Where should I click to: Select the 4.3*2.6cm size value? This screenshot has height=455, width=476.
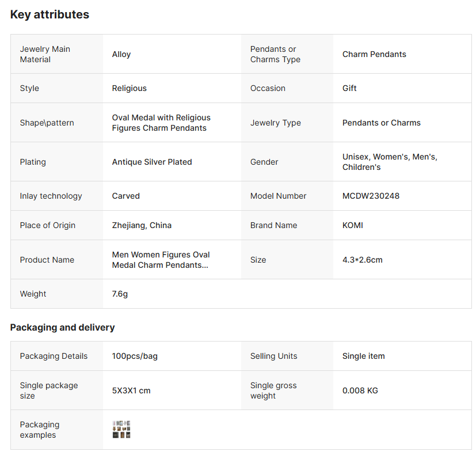tap(362, 260)
